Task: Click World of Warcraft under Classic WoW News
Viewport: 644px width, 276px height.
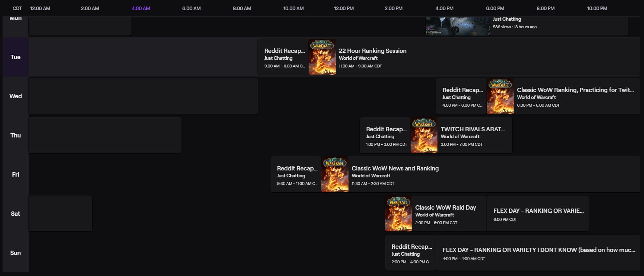Action: [371, 176]
